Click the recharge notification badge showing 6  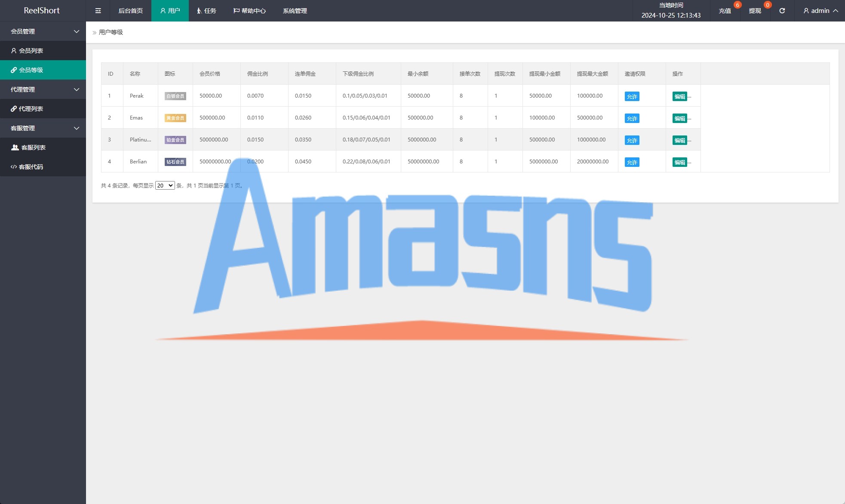[x=737, y=5]
